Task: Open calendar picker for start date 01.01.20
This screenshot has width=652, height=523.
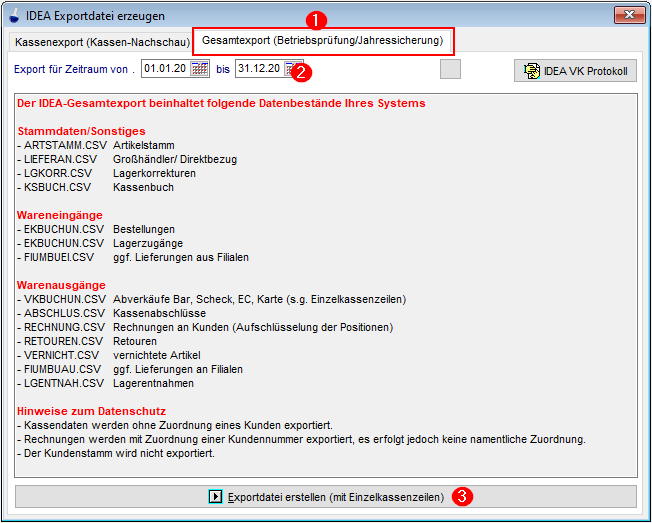Action: pos(199,69)
